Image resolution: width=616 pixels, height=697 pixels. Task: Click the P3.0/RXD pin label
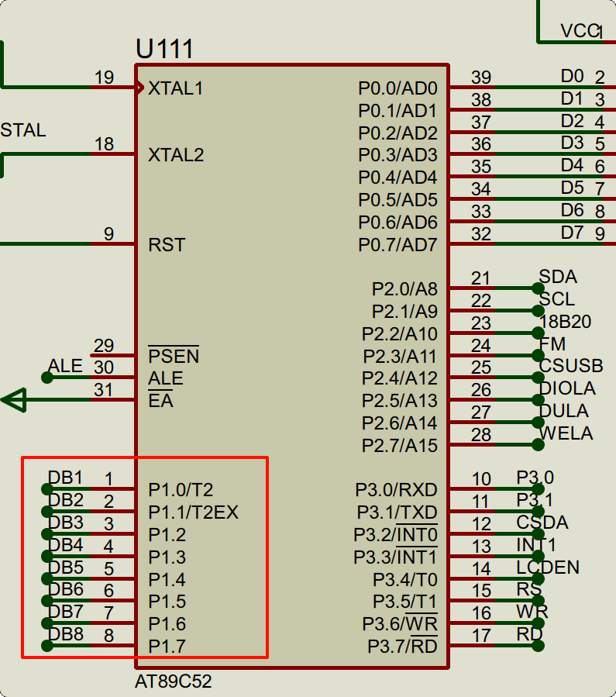(x=396, y=490)
